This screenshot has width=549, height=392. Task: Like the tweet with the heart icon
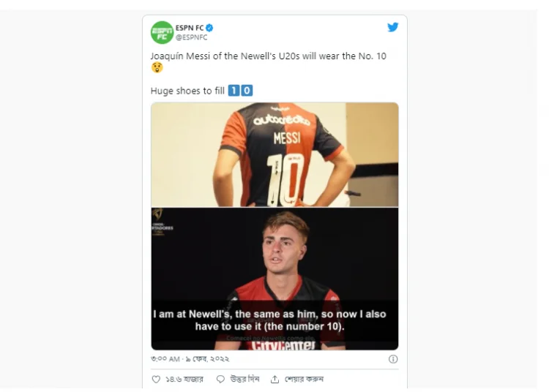click(x=156, y=379)
